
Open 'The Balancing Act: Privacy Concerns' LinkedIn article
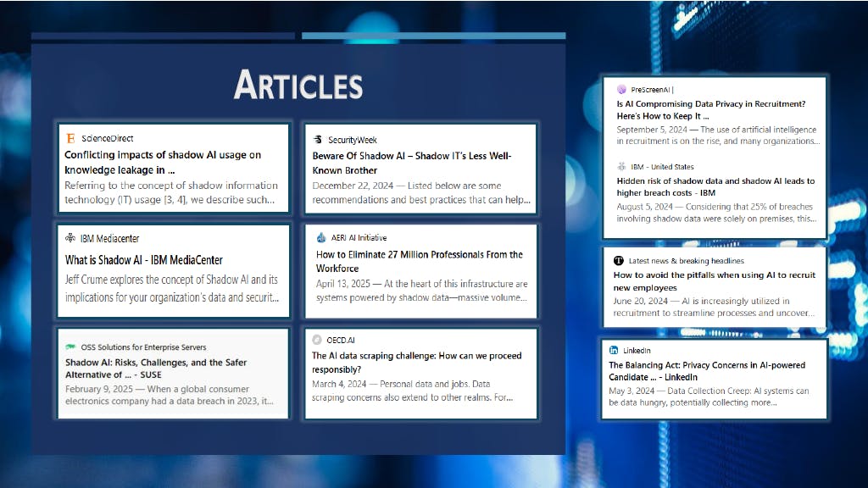[x=707, y=371]
